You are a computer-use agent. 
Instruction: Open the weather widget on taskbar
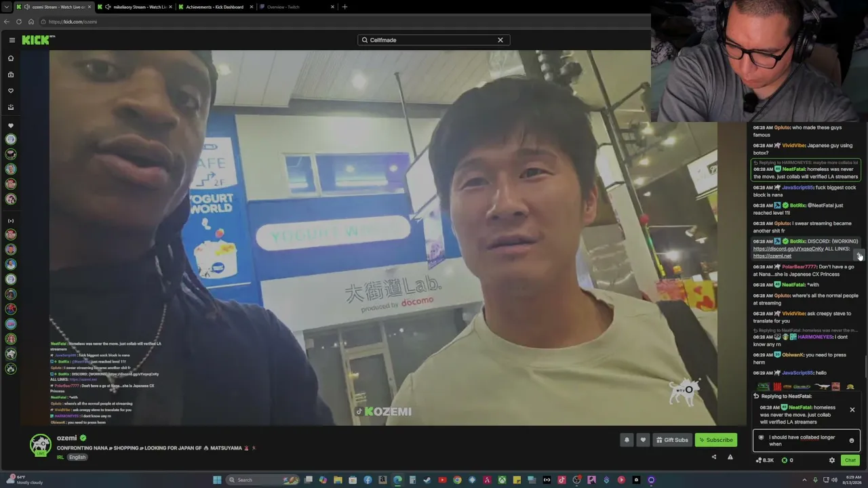tap(24, 480)
